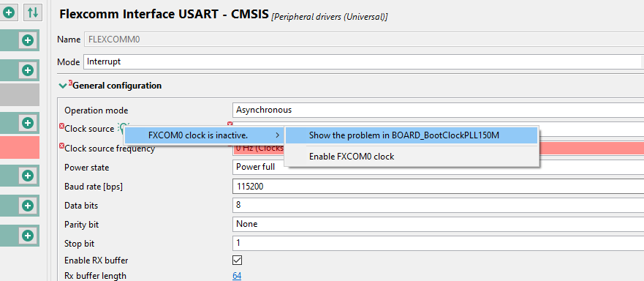Open the Power state dropdown
The width and height of the screenshot is (644, 281).
coord(438,167)
